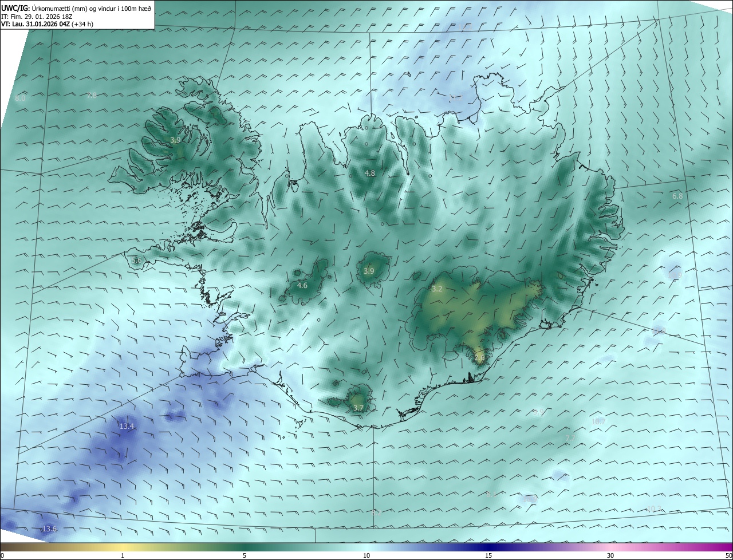Viewport: 733px width, 560px height.
Task: Click the 4.8 value in north Iceland
Action: (370, 173)
